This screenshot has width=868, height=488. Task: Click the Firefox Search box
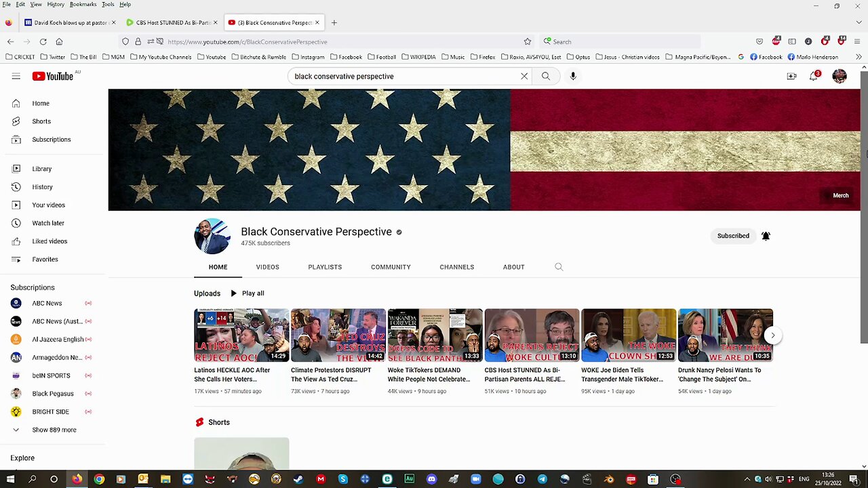click(620, 41)
